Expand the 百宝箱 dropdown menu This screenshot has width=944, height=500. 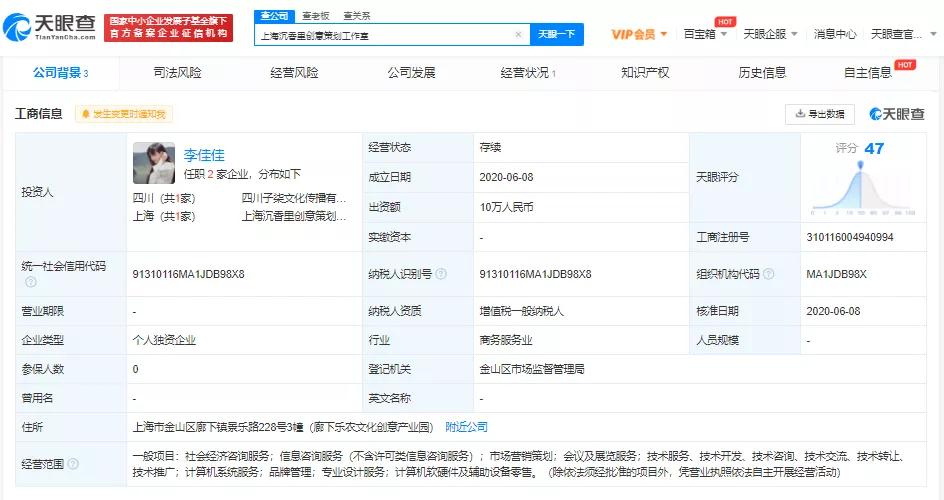pos(705,34)
